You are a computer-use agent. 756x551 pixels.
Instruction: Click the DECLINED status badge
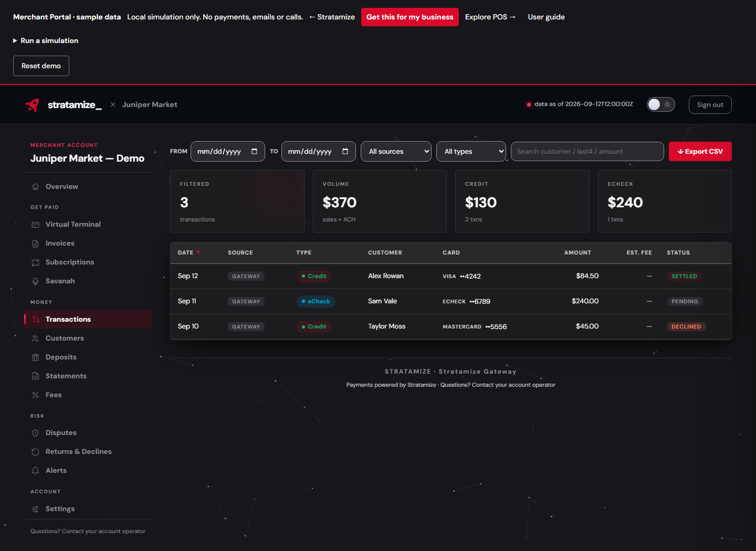[686, 326]
